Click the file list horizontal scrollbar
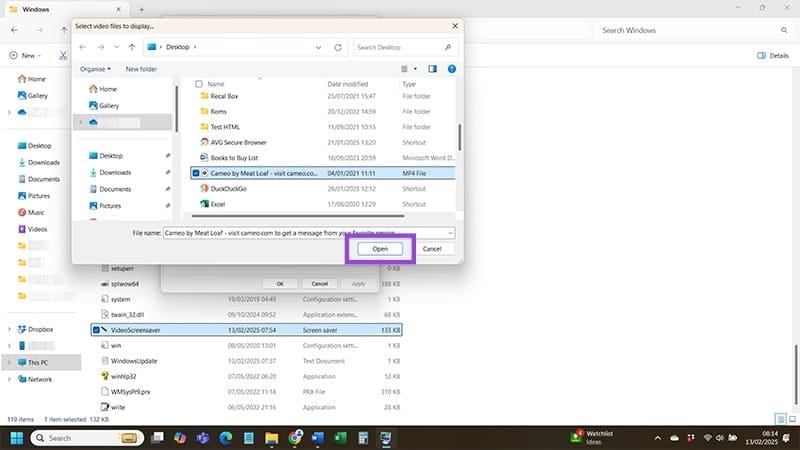 coord(300,217)
